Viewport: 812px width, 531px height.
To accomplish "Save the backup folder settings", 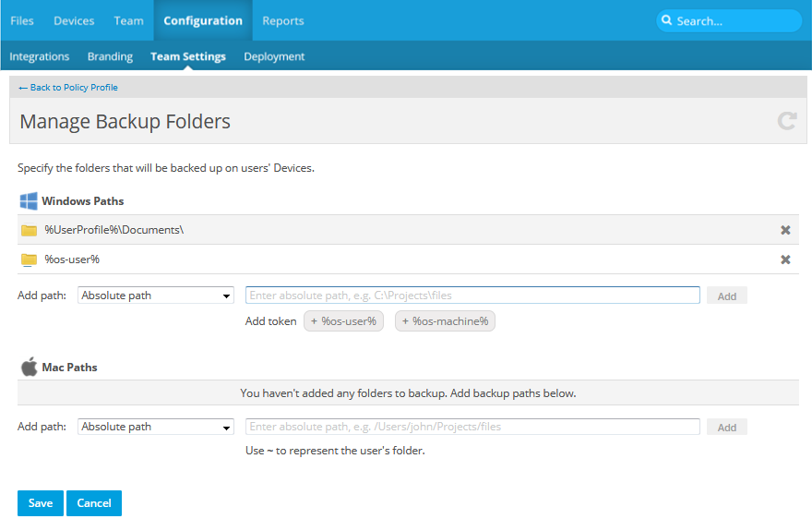I will tap(41, 503).
